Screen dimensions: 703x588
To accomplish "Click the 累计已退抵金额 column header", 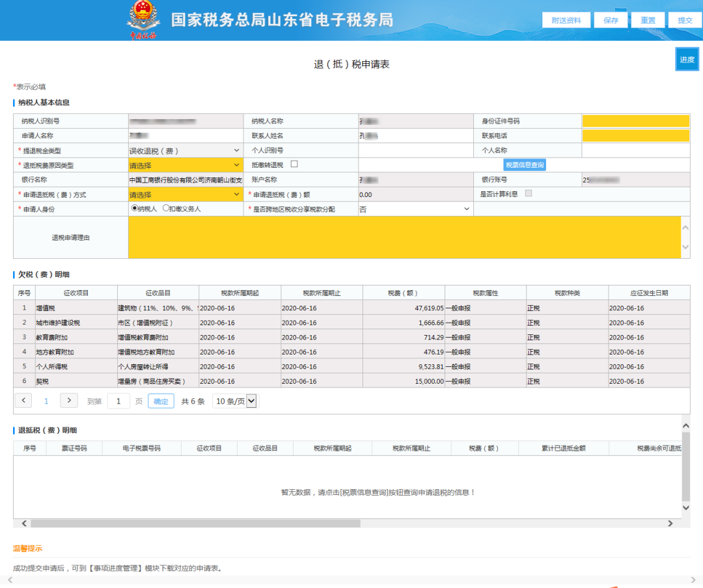I will [564, 448].
